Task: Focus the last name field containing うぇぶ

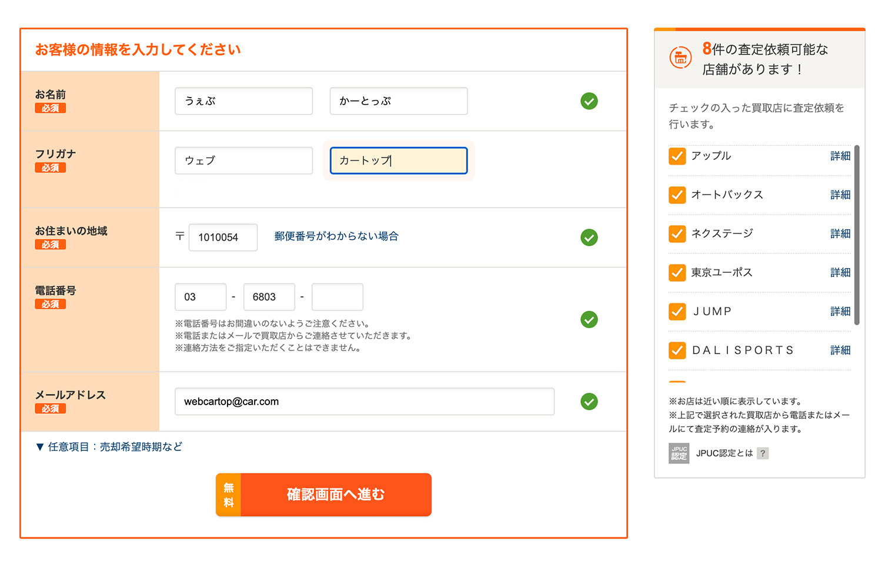Action: 243,101
